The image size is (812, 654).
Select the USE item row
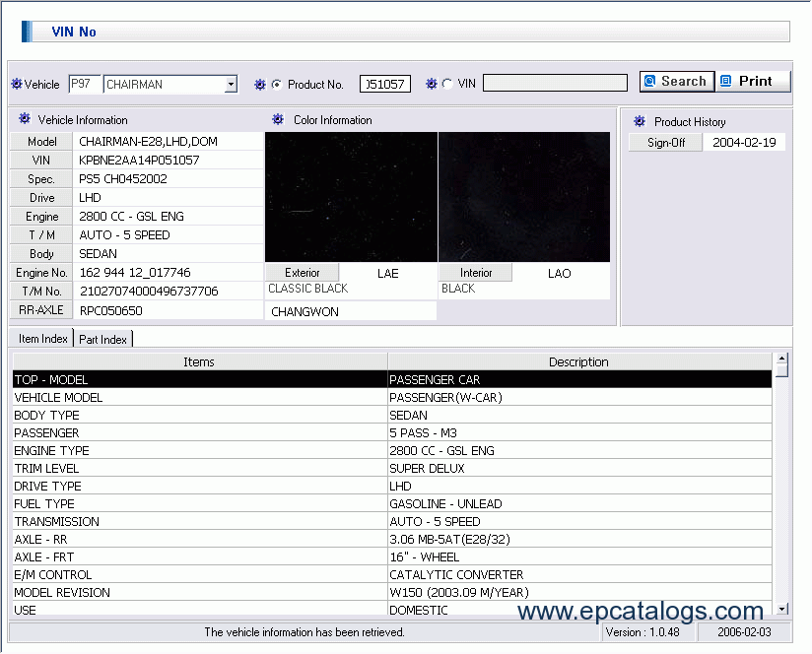pos(392,609)
